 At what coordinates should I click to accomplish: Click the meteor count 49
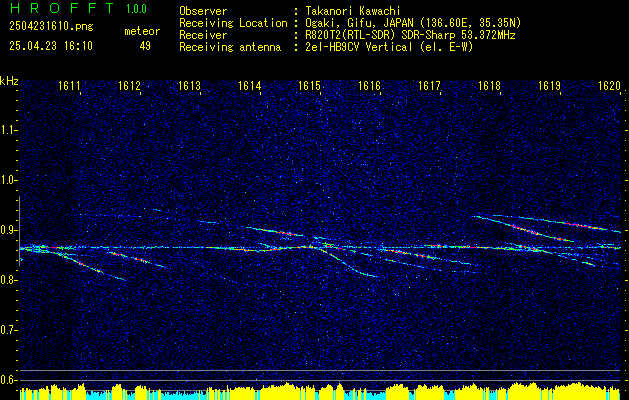145,46
